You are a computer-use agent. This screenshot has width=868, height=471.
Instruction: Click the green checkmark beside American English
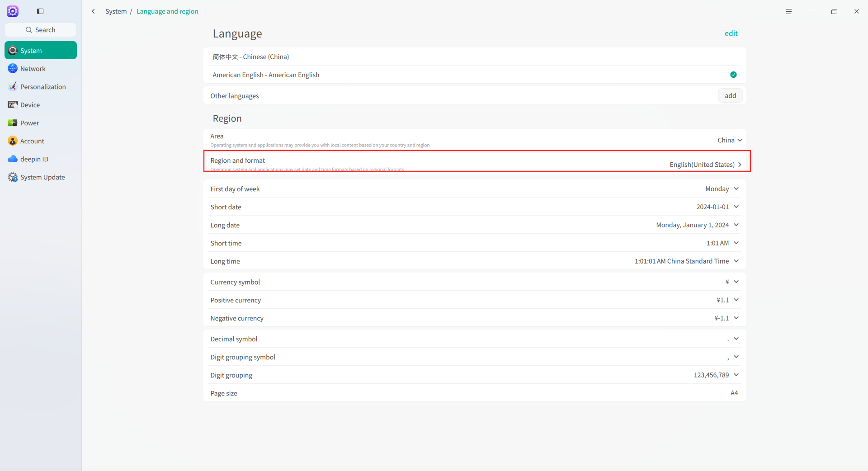coord(733,75)
